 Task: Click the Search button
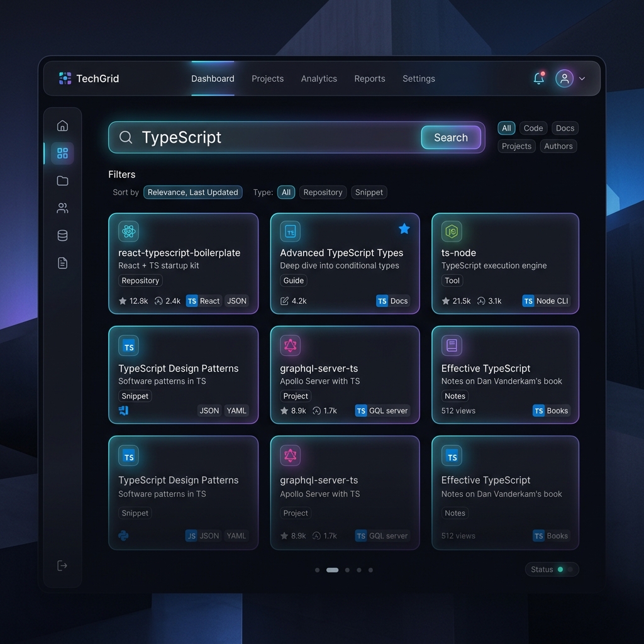pos(451,138)
